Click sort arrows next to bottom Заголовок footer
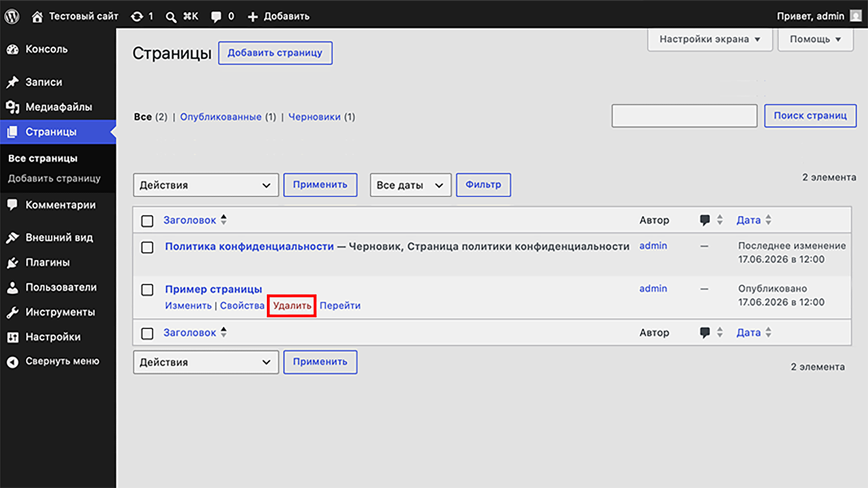868x488 pixels. pos(224,332)
